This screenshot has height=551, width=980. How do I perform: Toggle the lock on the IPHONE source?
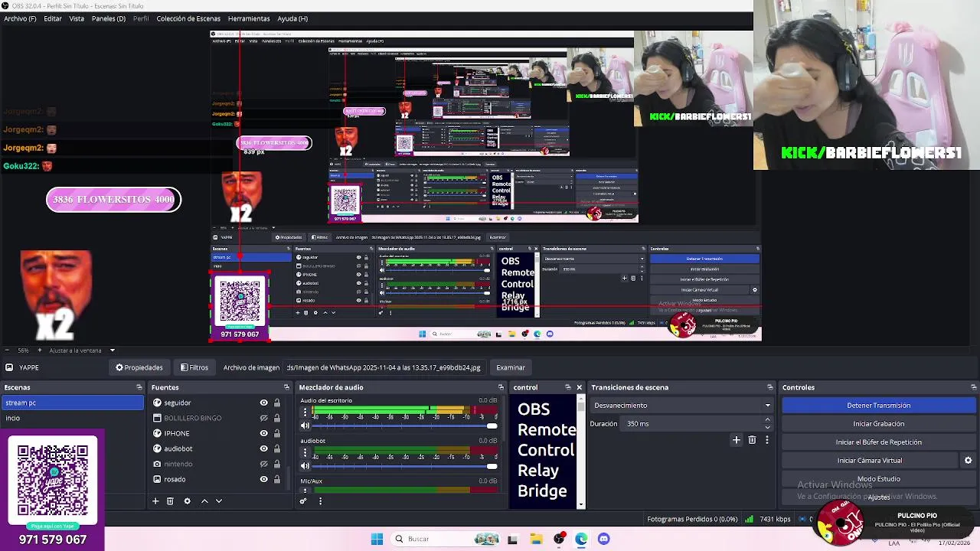[277, 433]
